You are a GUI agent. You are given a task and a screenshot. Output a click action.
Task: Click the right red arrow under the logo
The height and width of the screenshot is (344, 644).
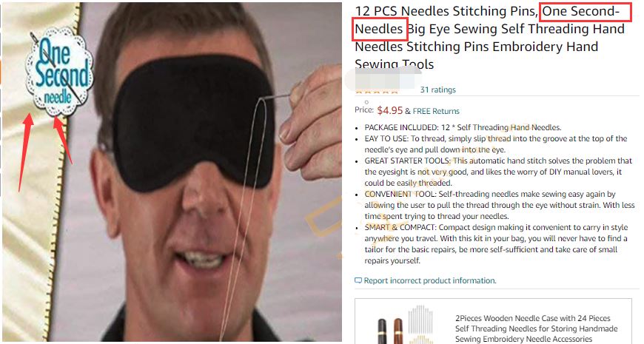point(62,139)
